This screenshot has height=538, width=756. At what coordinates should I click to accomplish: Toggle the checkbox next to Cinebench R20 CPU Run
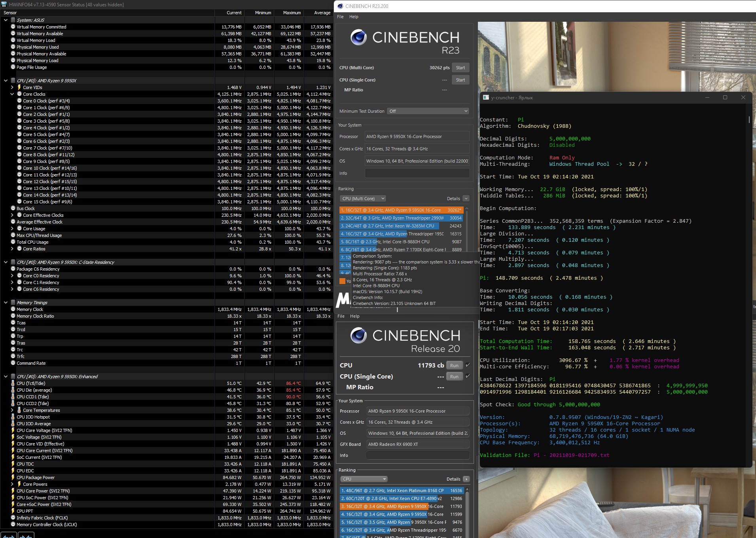pos(468,365)
